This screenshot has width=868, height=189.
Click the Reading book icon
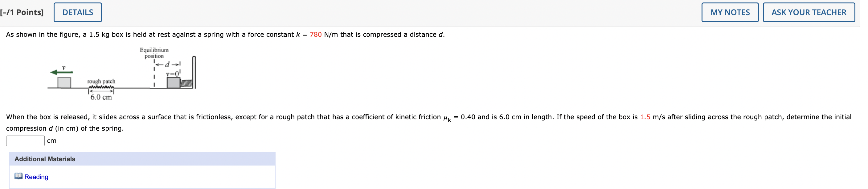click(18, 177)
